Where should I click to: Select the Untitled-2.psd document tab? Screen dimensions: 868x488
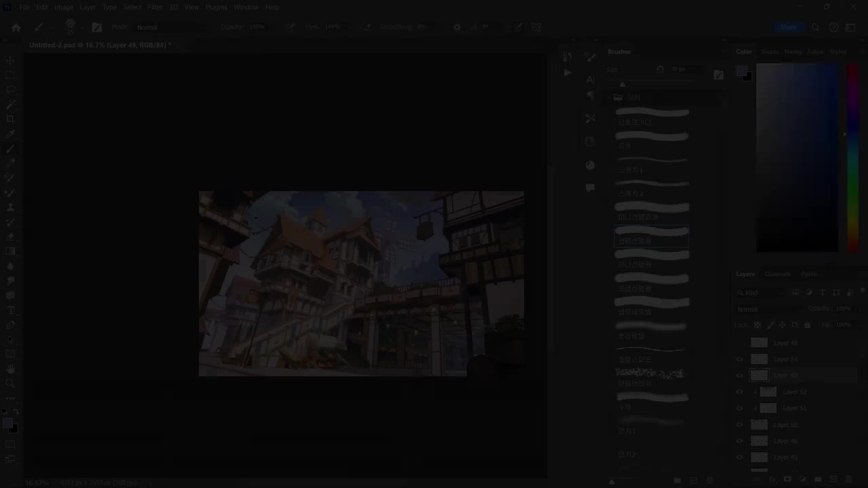coord(100,45)
